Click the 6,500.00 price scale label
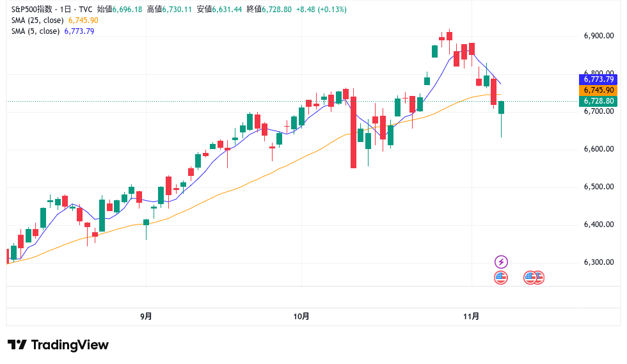Screen dimensions: 627x364 [x=599, y=187]
